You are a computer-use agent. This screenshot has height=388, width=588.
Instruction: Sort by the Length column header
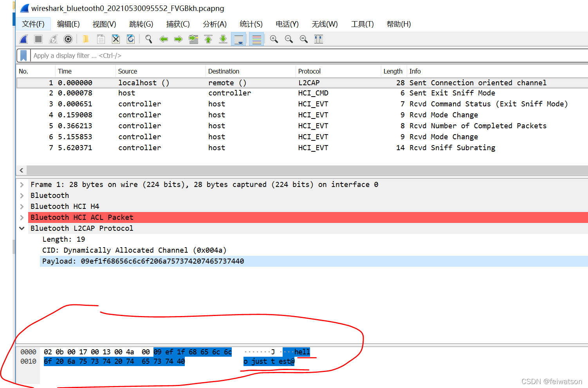[394, 71]
